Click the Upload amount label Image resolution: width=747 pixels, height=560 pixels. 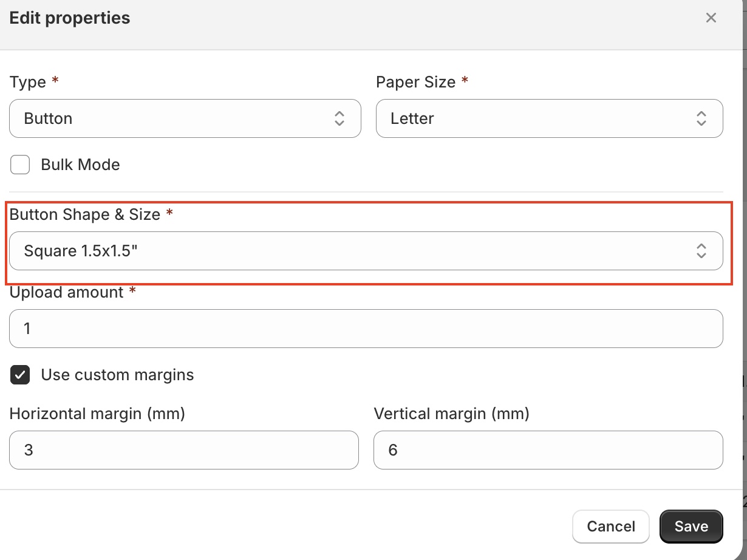point(67,292)
